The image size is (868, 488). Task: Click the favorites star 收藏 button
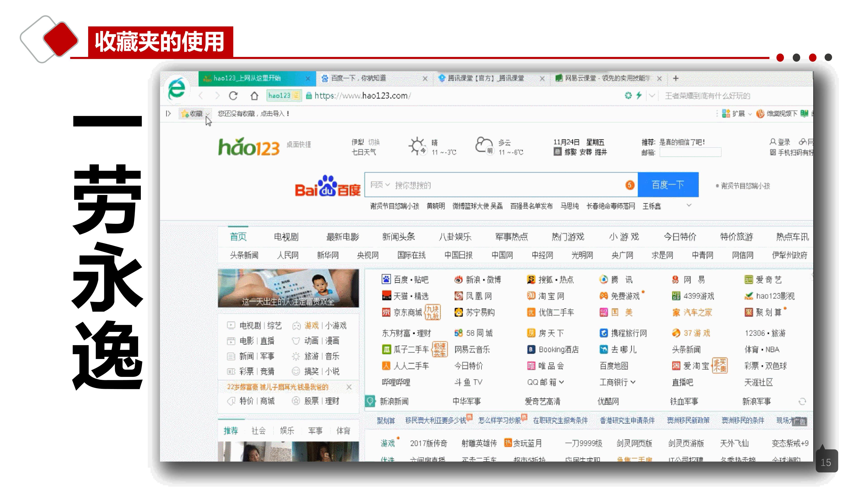click(192, 113)
